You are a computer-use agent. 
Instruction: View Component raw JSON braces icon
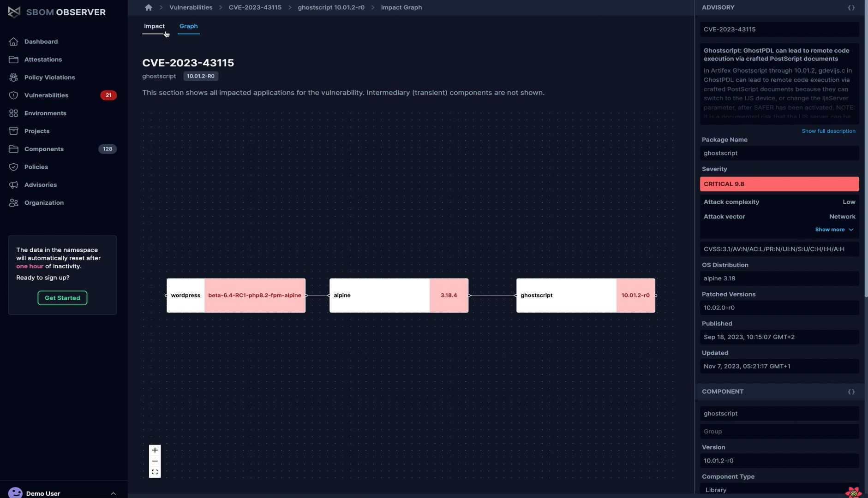[x=851, y=392]
